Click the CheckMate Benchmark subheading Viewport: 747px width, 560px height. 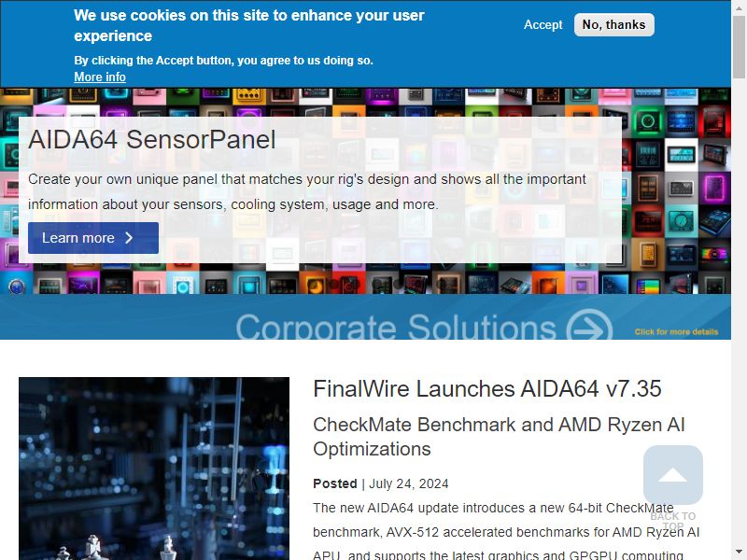pos(499,437)
